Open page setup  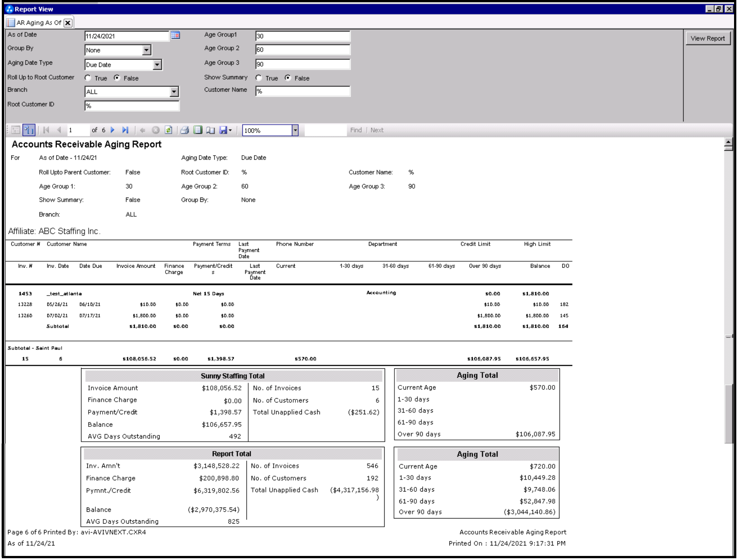click(x=211, y=130)
